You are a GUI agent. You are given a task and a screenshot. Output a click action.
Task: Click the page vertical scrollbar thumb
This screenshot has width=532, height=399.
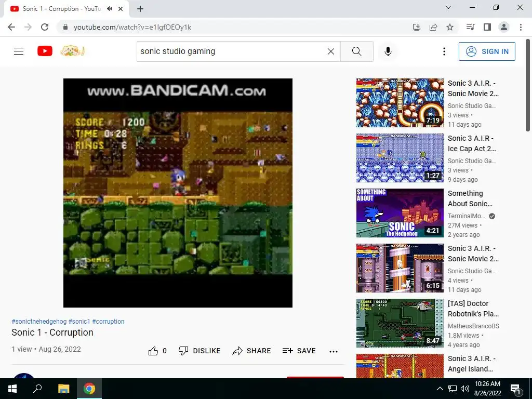point(528,85)
